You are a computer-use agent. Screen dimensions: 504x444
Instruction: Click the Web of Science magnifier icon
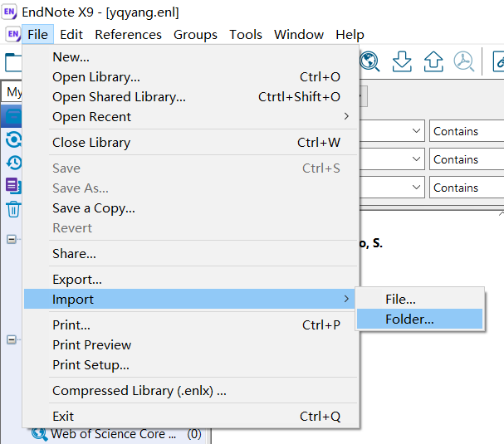40,434
